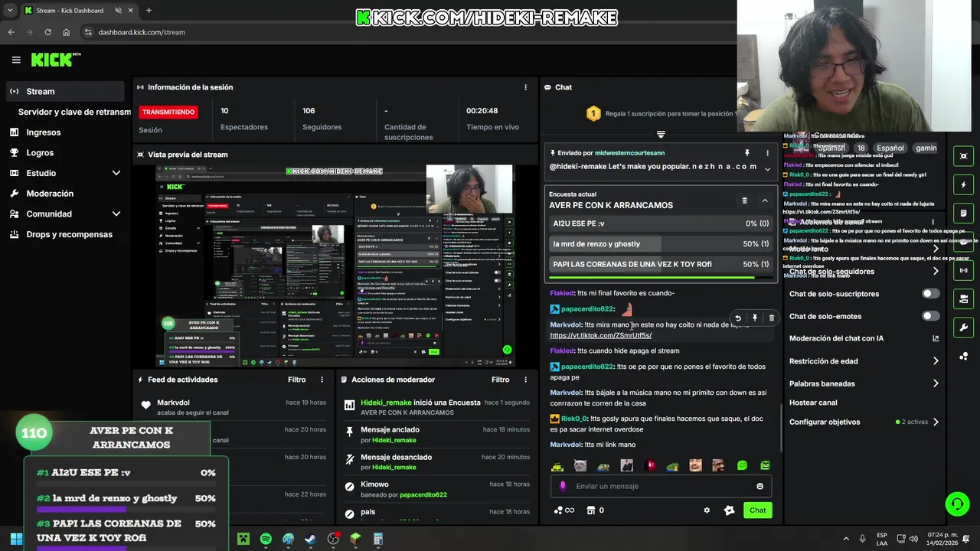
Task: Collapse the Encuesta actual poll
Action: point(765,201)
